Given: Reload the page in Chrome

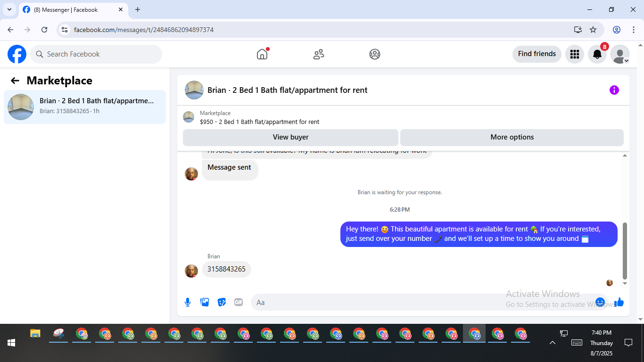Looking at the screenshot, I should (x=44, y=30).
